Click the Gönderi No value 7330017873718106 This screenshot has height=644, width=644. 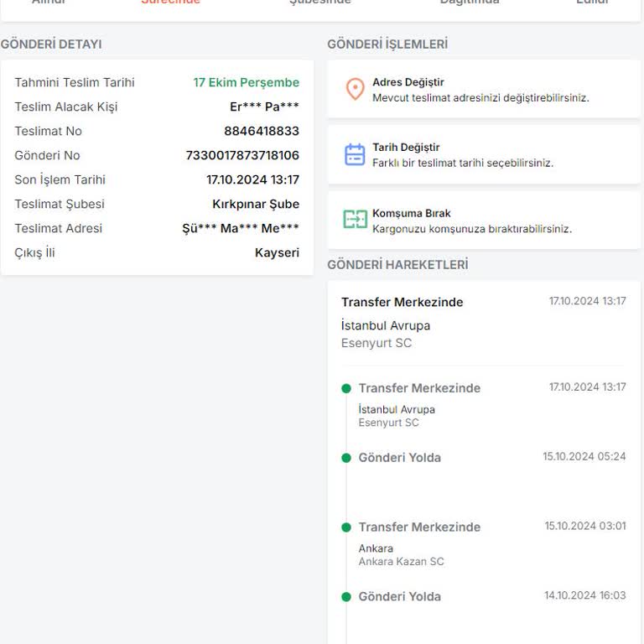[x=242, y=155]
